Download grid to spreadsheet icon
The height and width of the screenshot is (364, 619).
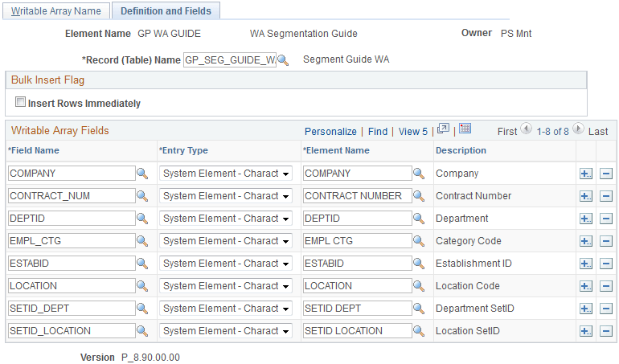[465, 129]
